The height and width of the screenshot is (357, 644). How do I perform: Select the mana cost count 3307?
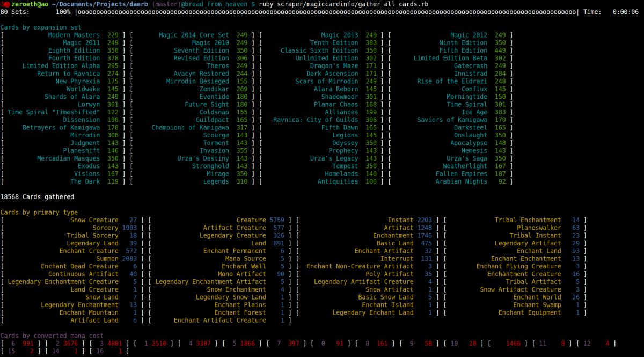(x=204, y=343)
